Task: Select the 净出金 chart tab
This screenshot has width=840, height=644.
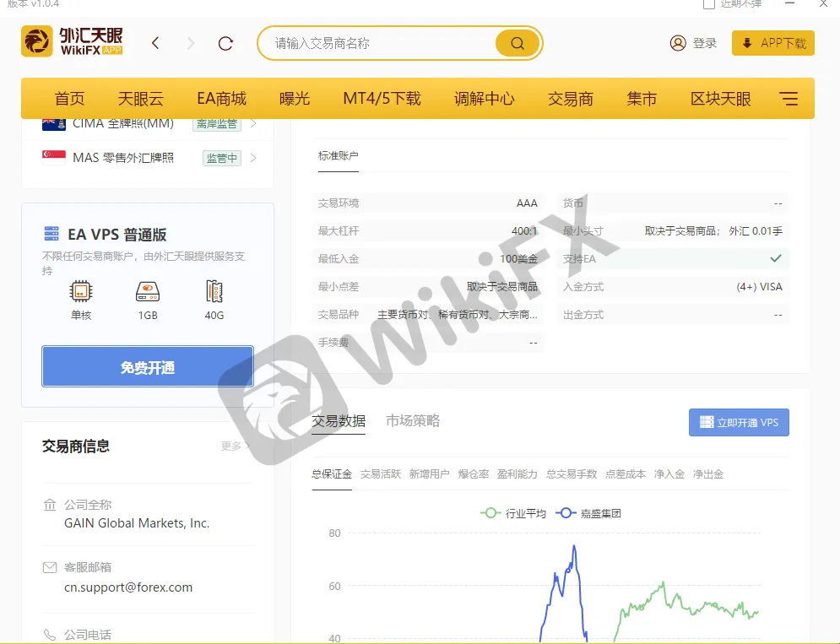Action: (x=707, y=474)
